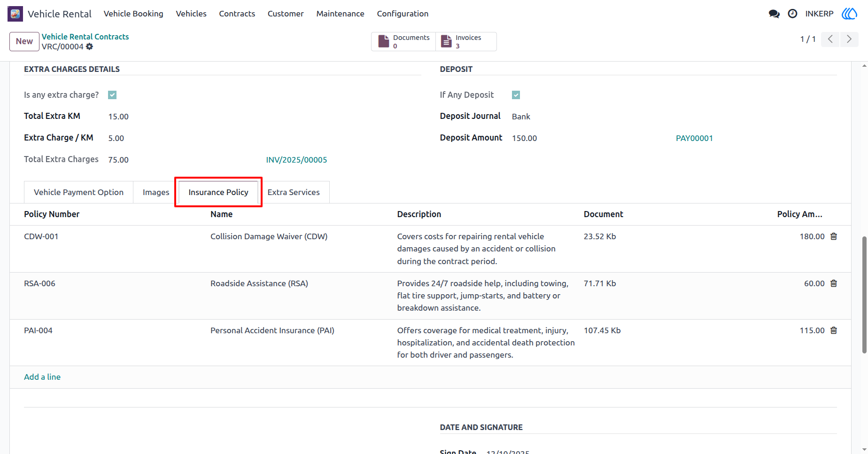Image resolution: width=868 pixels, height=454 pixels.
Task: Select the Insurance Policy tab
Action: 218,192
